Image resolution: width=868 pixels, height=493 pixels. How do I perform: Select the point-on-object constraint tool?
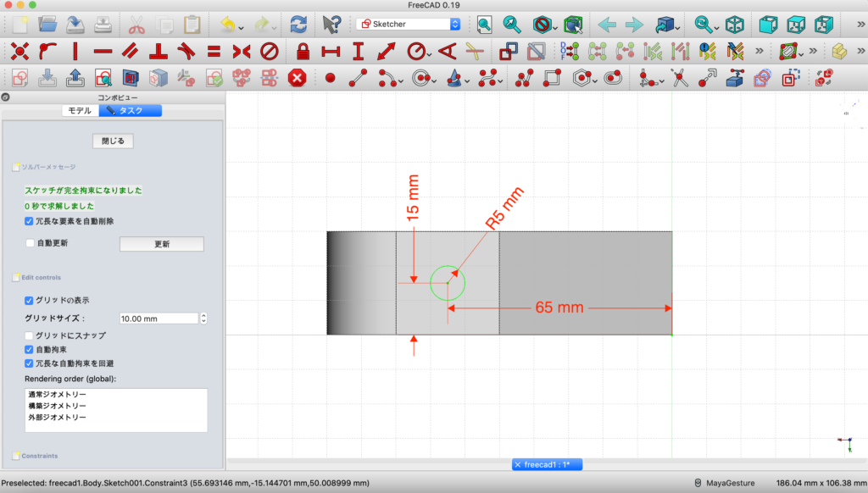pos(48,52)
